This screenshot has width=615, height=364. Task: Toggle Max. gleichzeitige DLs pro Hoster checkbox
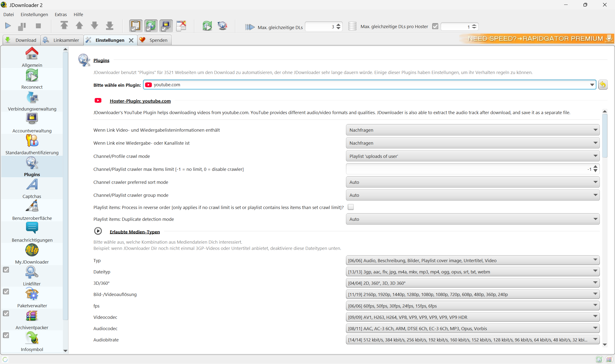[x=435, y=26]
